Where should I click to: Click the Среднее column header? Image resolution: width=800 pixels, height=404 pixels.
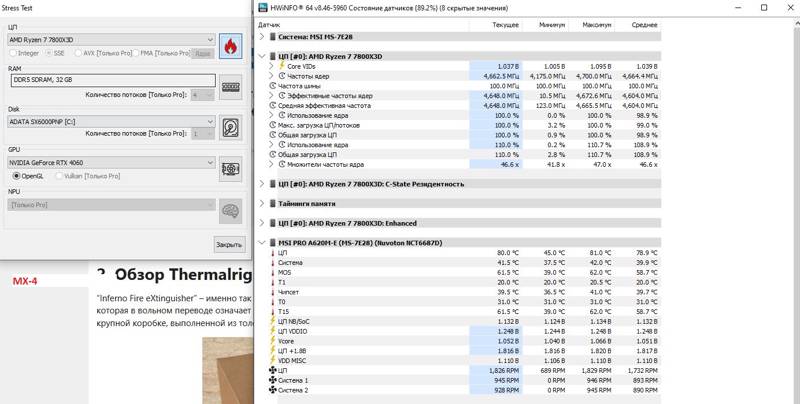644,25
